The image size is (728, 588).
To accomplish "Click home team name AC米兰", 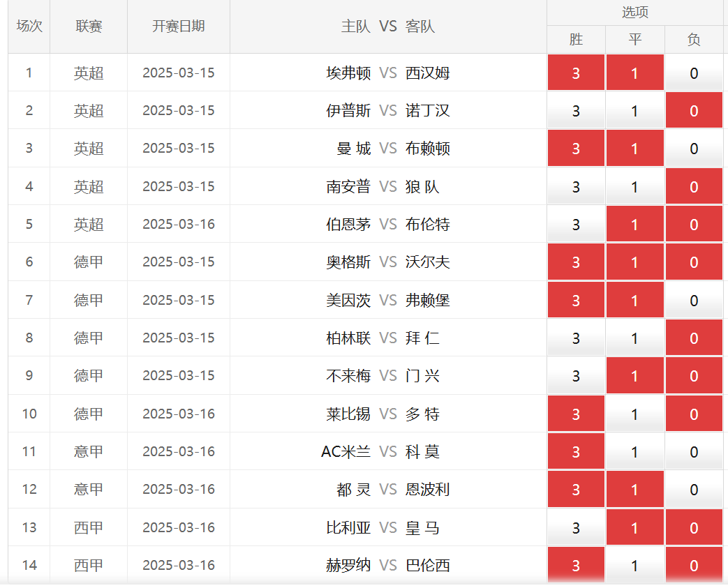I will click(346, 451).
